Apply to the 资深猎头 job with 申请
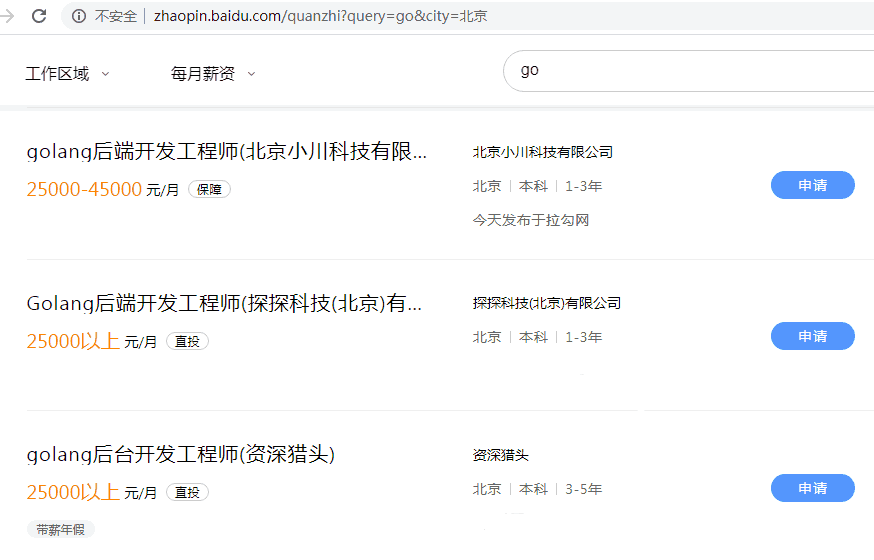 click(812, 488)
